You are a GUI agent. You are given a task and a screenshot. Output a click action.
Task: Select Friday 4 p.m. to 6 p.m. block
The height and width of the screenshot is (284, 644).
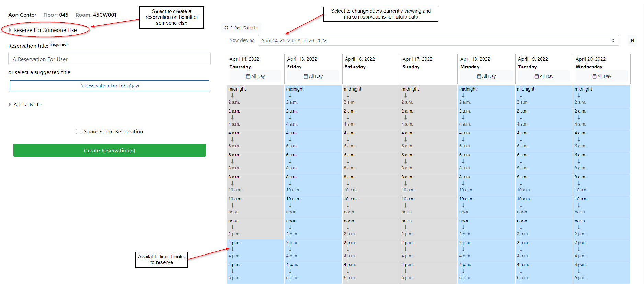point(313,272)
